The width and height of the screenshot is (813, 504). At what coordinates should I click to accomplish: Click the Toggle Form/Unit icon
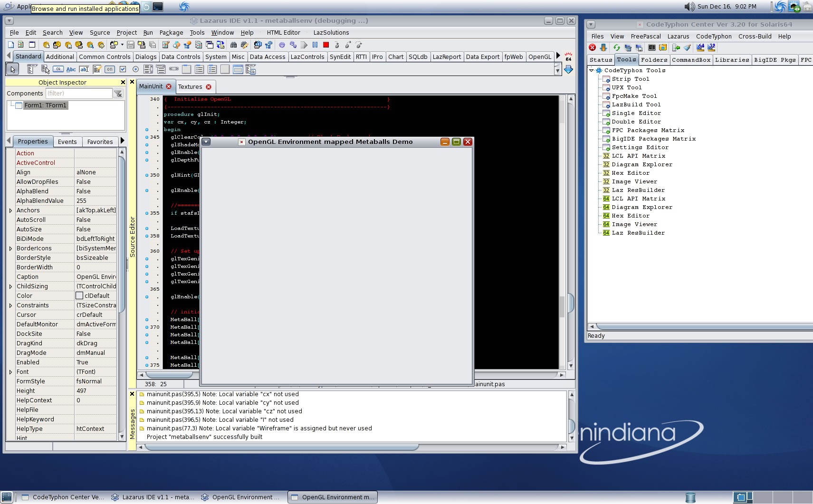click(220, 45)
